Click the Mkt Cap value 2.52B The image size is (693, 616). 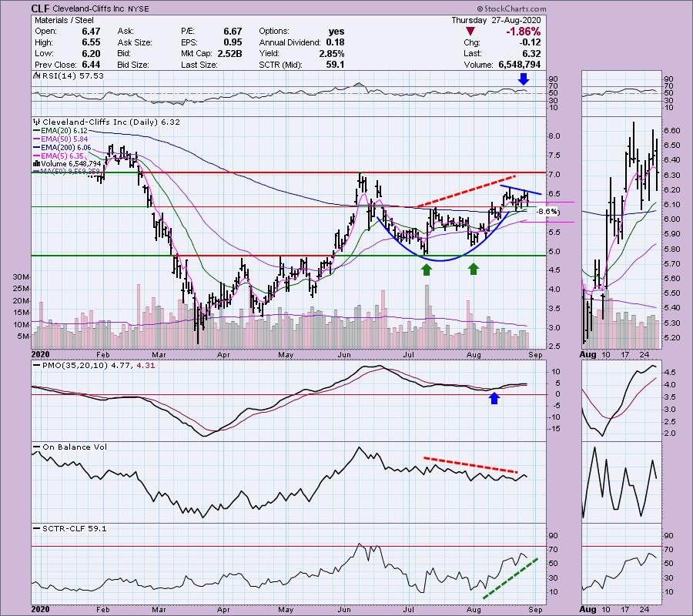pyautogui.click(x=229, y=53)
